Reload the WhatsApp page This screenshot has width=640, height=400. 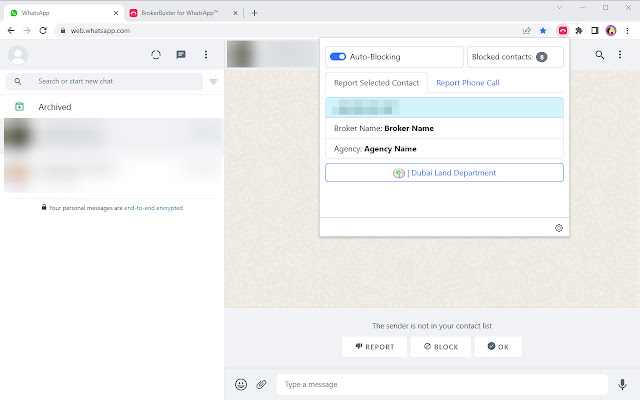point(43,31)
